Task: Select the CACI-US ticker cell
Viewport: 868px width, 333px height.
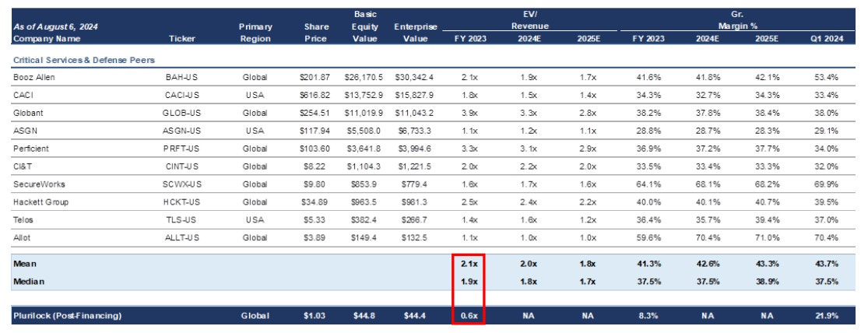Action: pyautogui.click(x=181, y=95)
